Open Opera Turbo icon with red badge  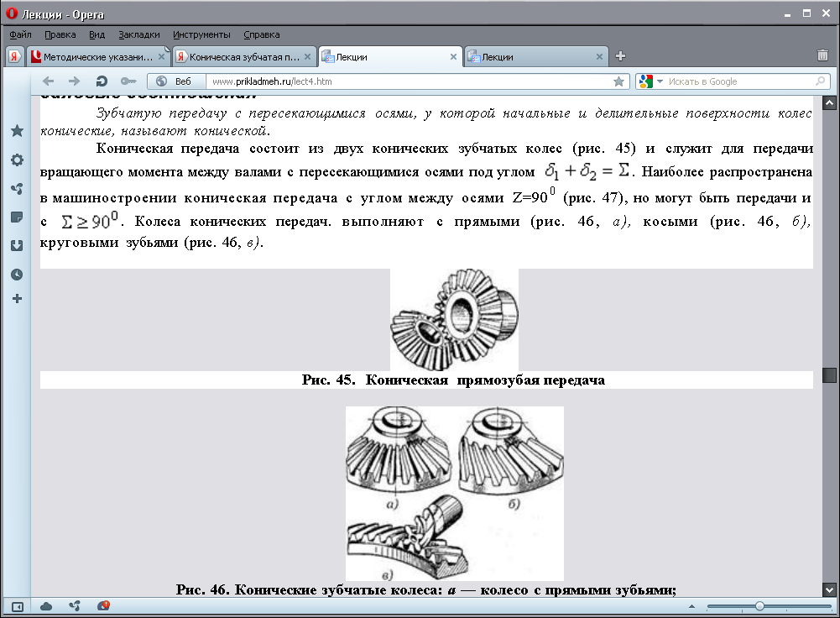click(x=103, y=605)
